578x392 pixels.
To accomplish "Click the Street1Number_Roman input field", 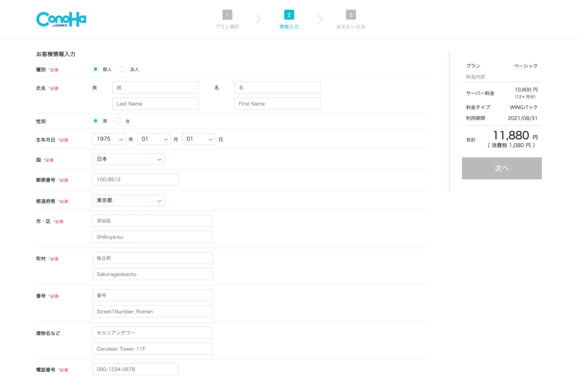I will pyautogui.click(x=152, y=311).
